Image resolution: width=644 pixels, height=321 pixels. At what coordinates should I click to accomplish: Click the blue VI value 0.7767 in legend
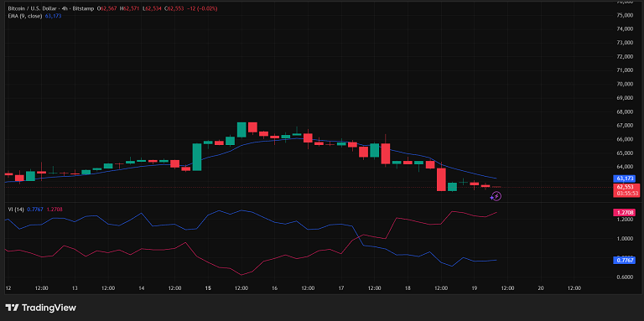(x=35, y=209)
